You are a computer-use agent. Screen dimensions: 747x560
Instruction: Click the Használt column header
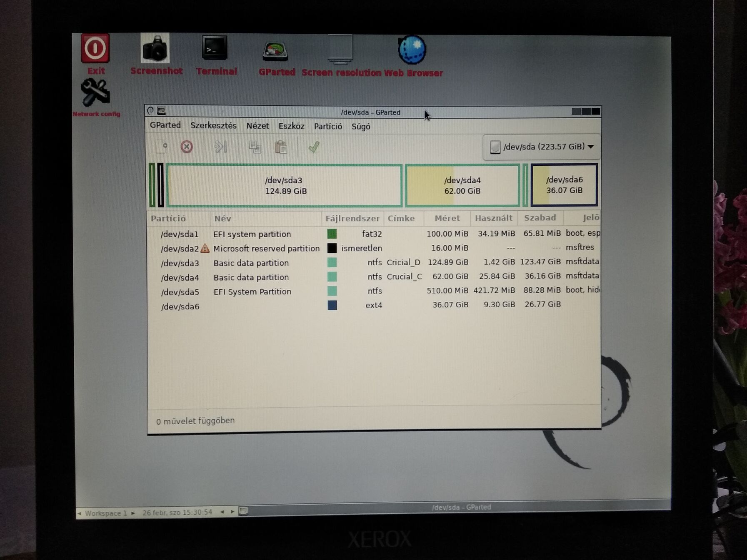[494, 218]
